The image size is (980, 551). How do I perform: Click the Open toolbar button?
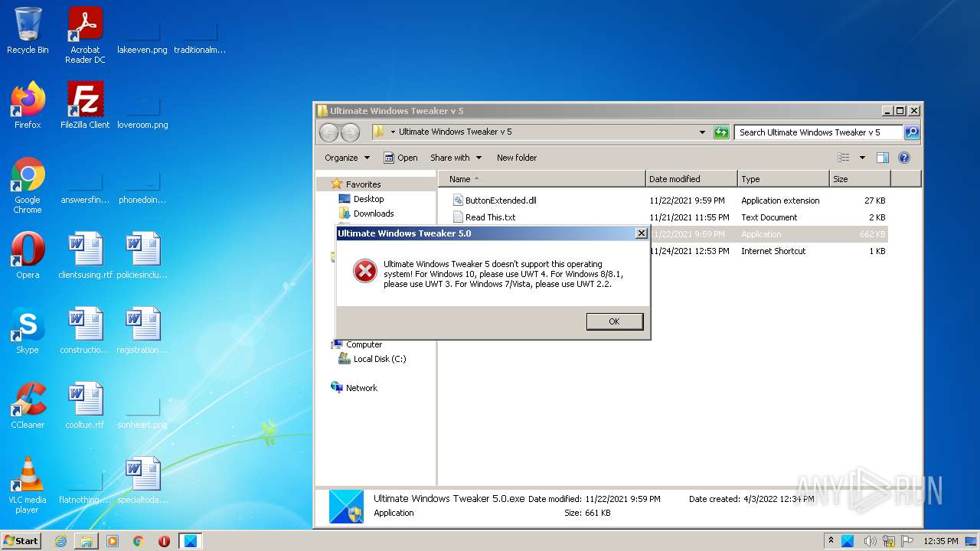[x=400, y=158]
